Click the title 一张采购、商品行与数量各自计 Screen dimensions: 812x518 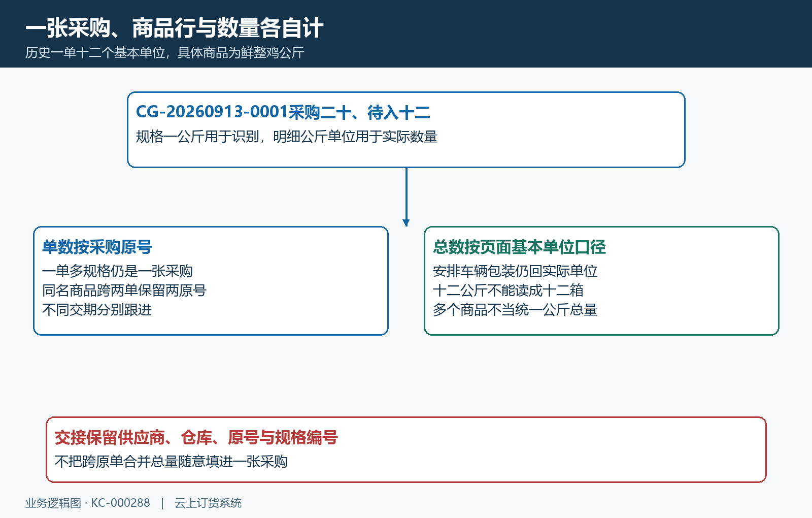click(x=174, y=28)
